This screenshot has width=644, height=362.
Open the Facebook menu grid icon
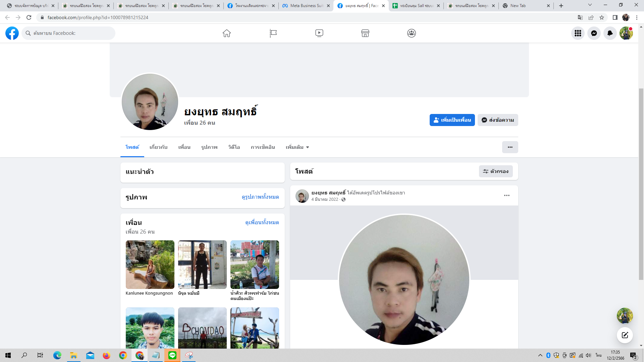tap(578, 33)
